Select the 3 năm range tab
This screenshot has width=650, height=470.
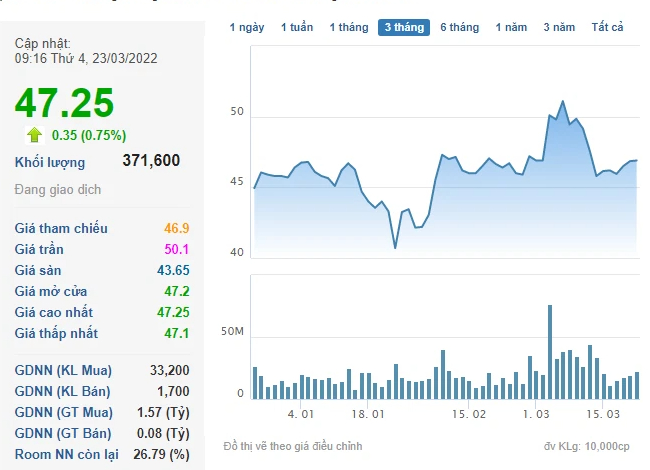(559, 27)
